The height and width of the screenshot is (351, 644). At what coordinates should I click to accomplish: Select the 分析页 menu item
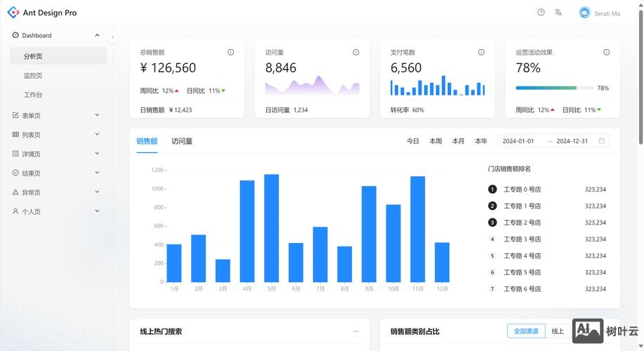tap(58, 56)
